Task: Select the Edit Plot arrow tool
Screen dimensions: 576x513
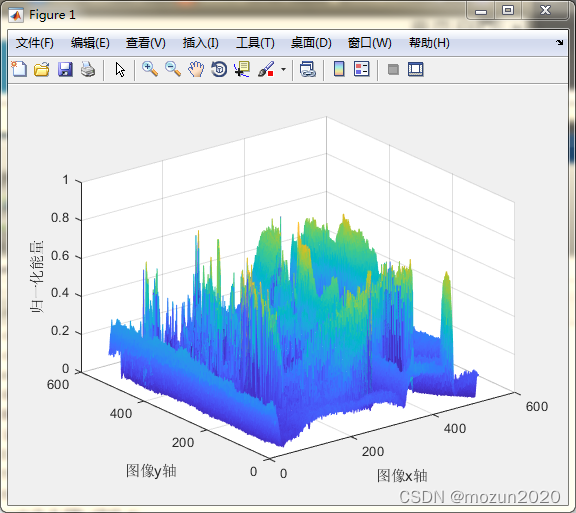Action: pyautogui.click(x=120, y=69)
